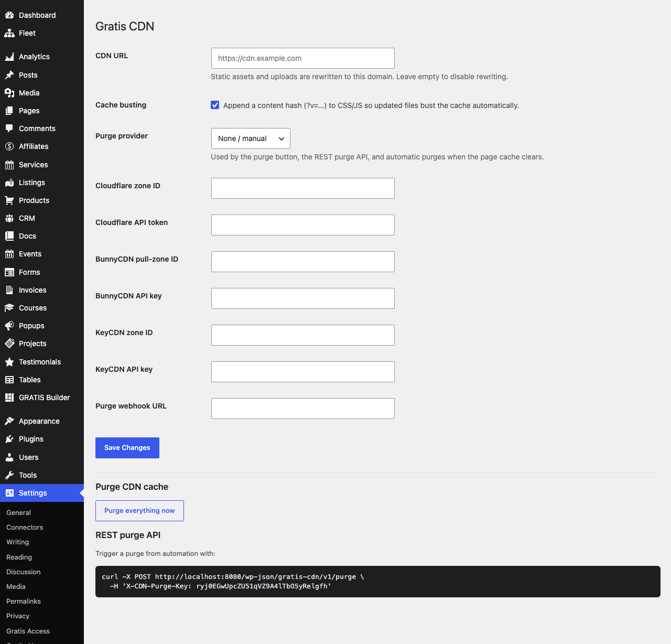Click the Projects icon

click(9, 344)
